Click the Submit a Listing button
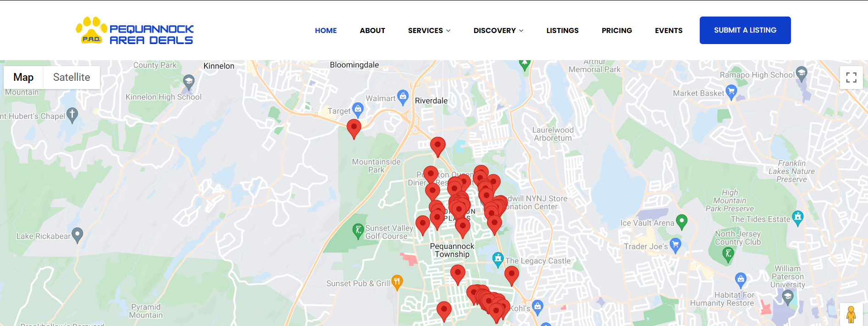The image size is (868, 326). pyautogui.click(x=745, y=30)
